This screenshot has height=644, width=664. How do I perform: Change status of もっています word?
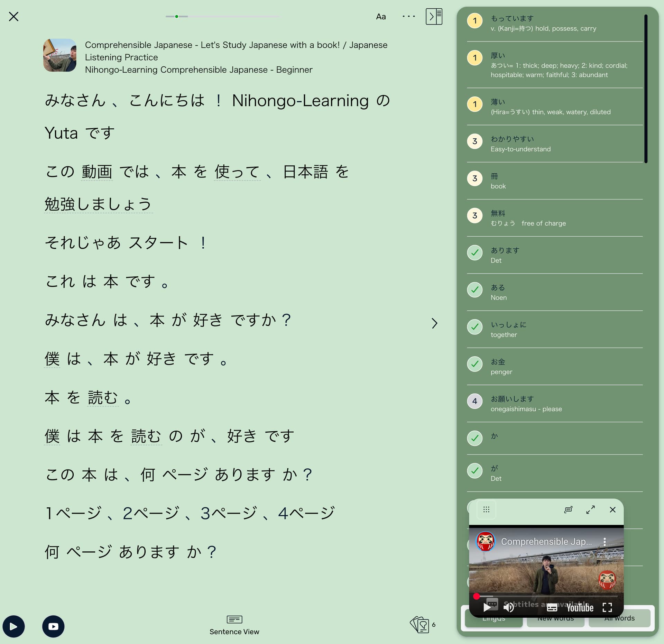click(x=474, y=20)
